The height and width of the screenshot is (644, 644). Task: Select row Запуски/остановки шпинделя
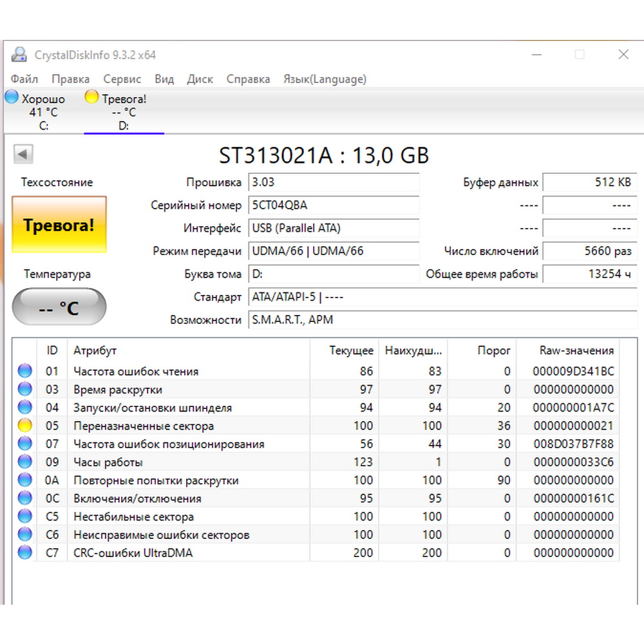pyautogui.click(x=316, y=407)
